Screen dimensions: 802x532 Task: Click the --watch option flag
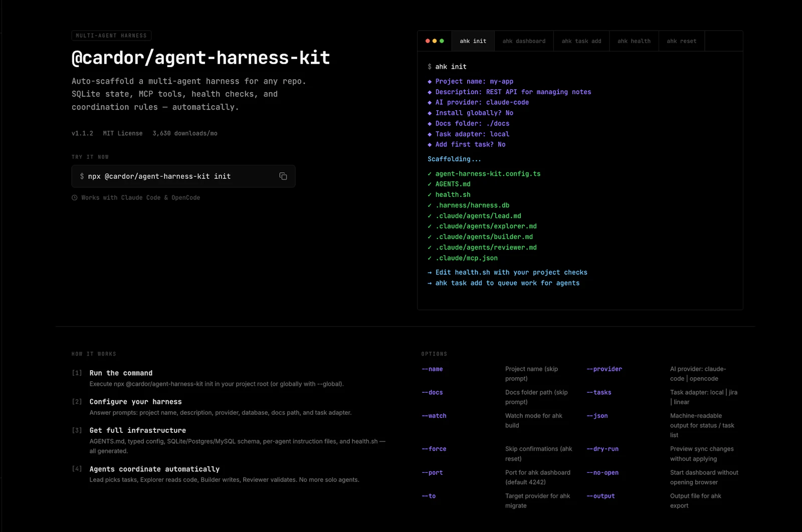(434, 416)
